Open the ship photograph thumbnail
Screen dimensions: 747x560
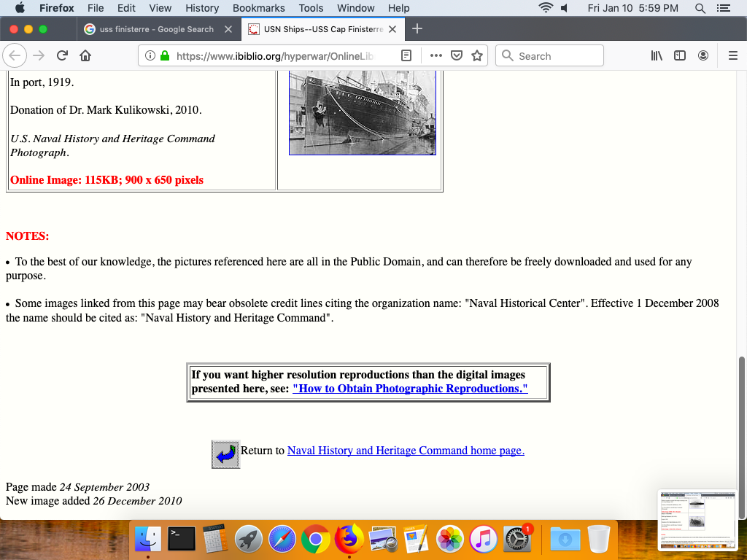(x=363, y=112)
